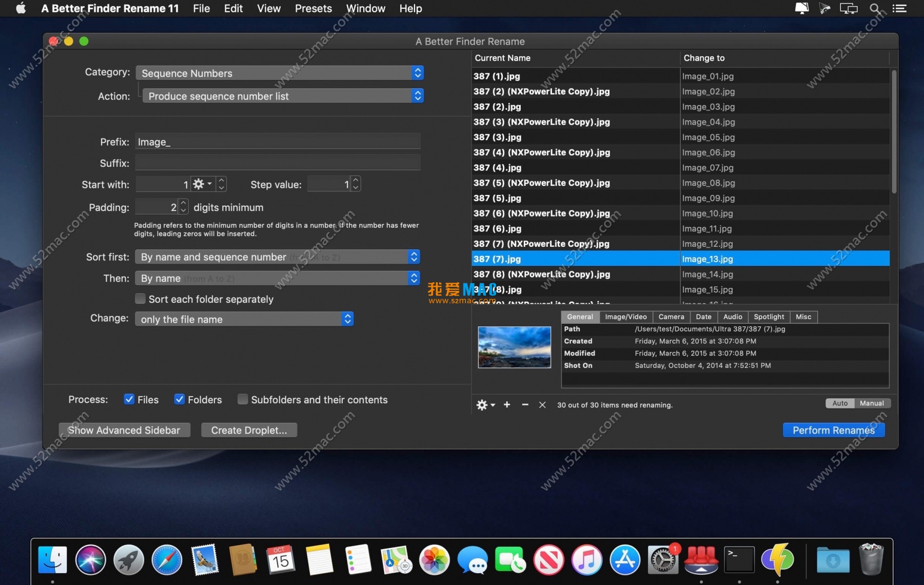Click the Step value stepper arrows

click(x=356, y=184)
